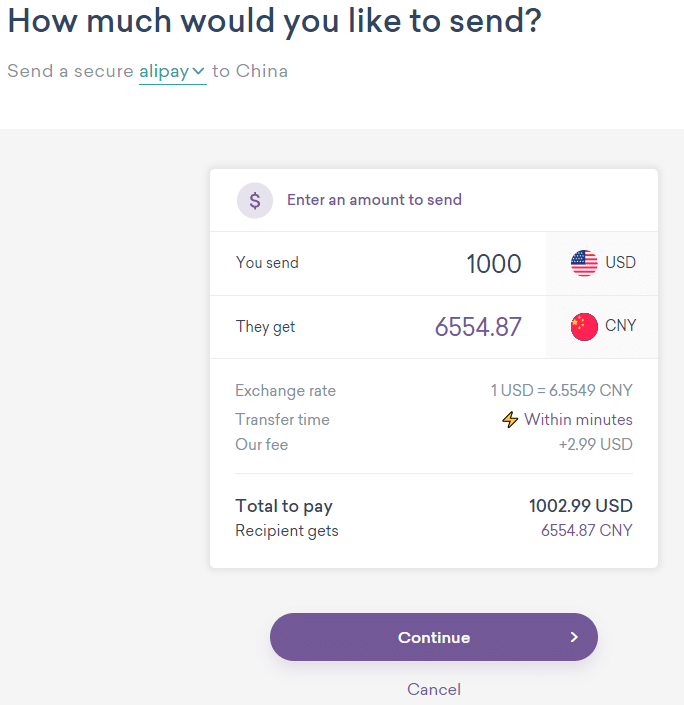Cancel the money transfer
Image resolution: width=684 pixels, height=705 pixels.
pyautogui.click(x=434, y=689)
